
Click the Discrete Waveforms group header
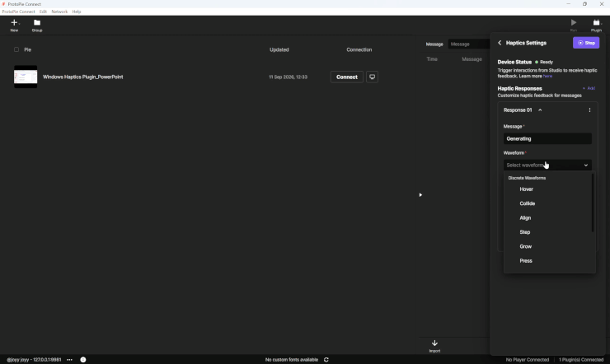[x=527, y=178]
